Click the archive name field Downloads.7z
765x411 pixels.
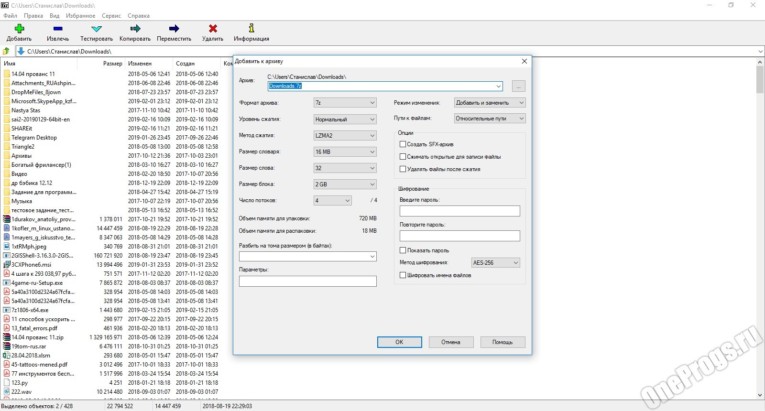tap(385, 86)
